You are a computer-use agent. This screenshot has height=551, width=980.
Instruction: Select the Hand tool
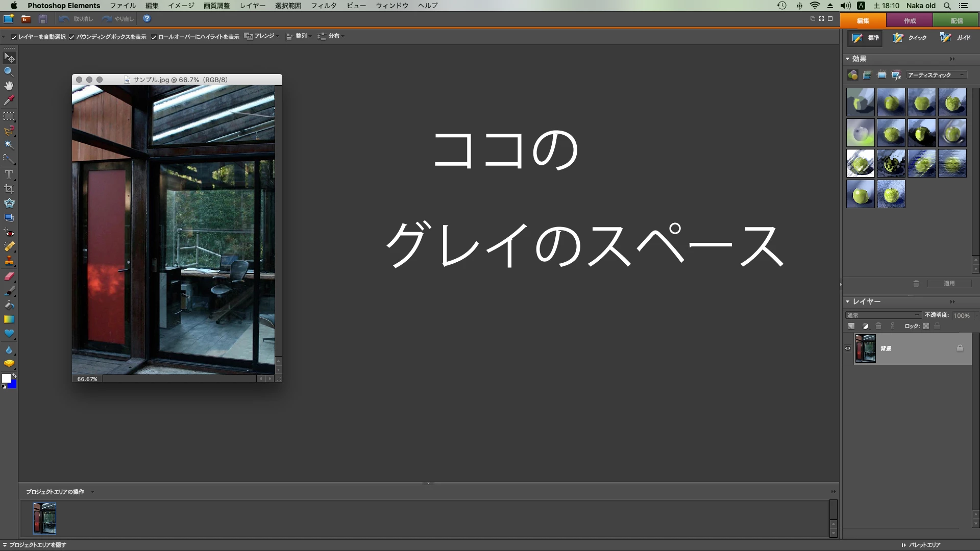[9, 86]
